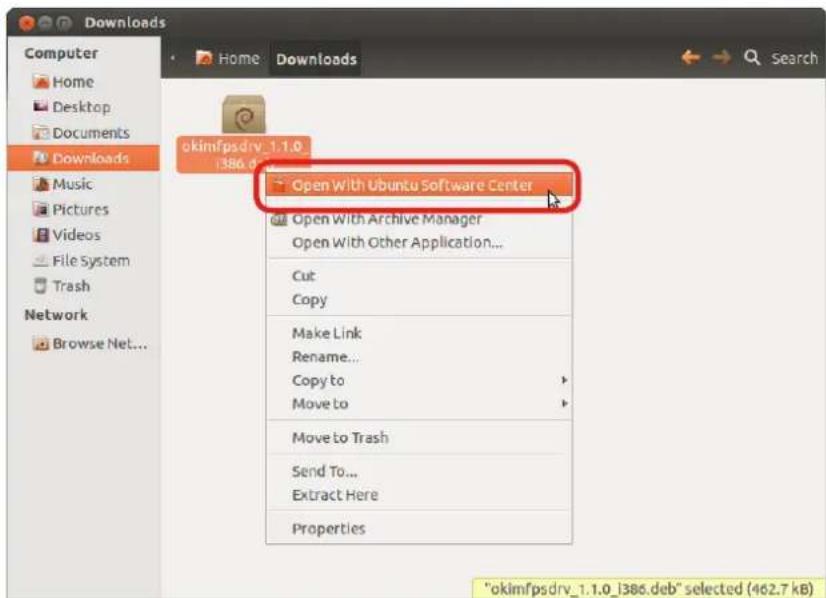The width and height of the screenshot is (826, 598).
Task: Click the Search button label
Action: click(x=794, y=57)
